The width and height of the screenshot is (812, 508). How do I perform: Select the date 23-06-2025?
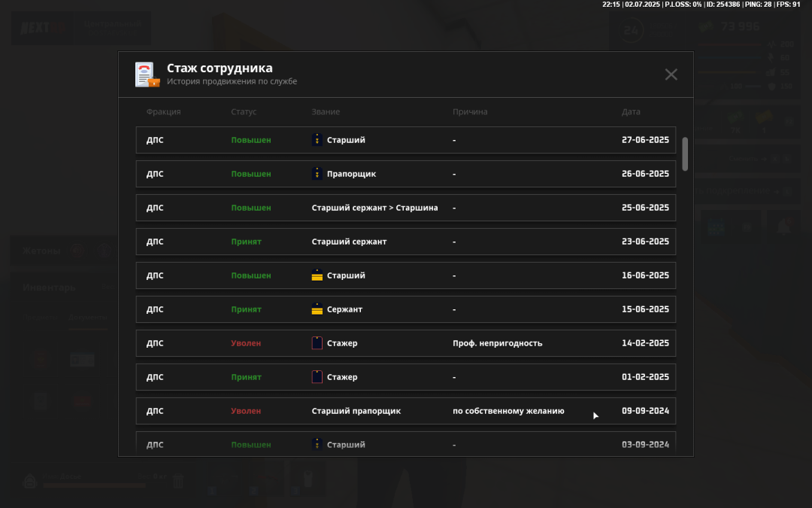pos(645,242)
